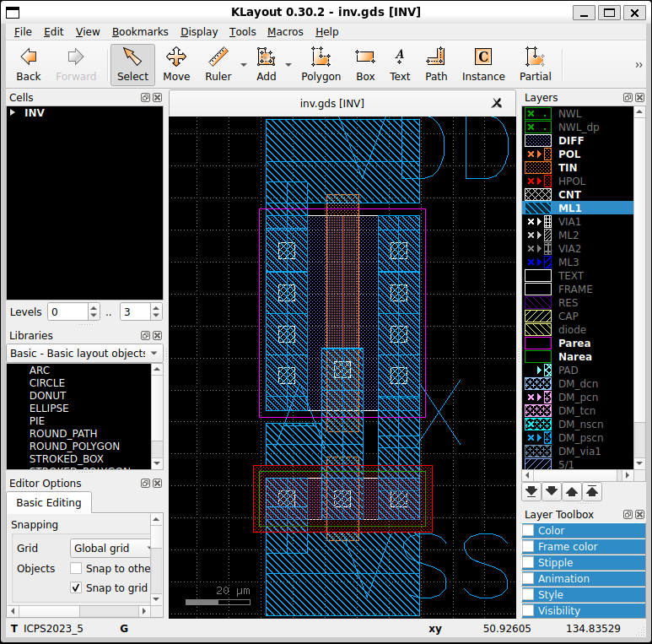
Task: Toggle the Style section checkbox
Action: pos(529,594)
